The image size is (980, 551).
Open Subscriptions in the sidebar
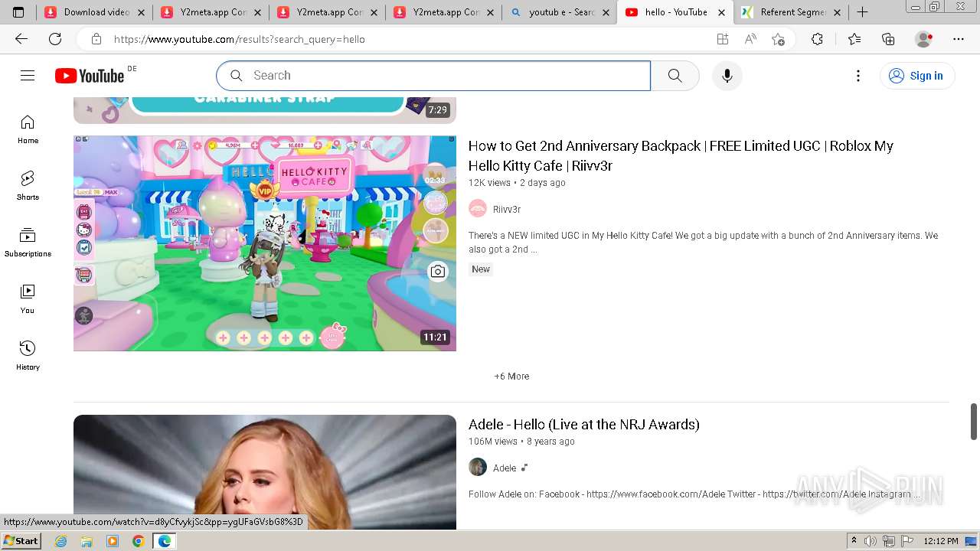[28, 243]
